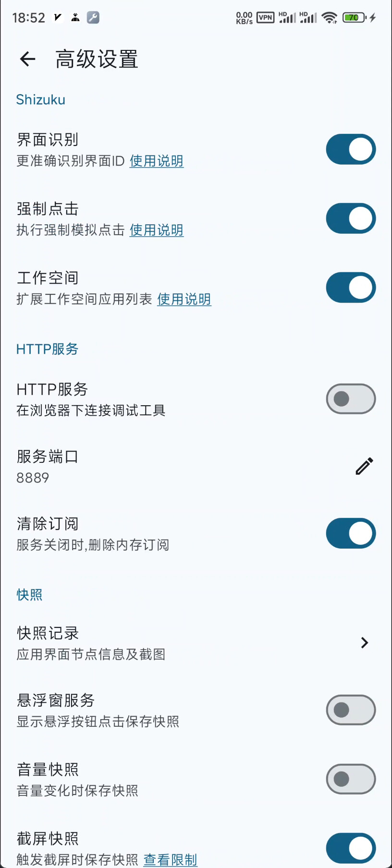Tap the pencil edit icon for 服务端口

[364, 466]
